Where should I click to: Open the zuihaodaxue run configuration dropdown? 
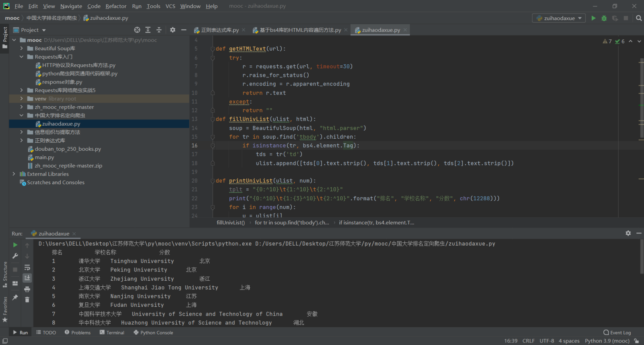coord(559,18)
